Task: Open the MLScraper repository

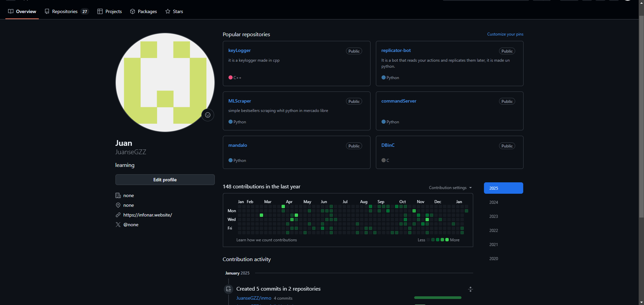Action: 240,101
